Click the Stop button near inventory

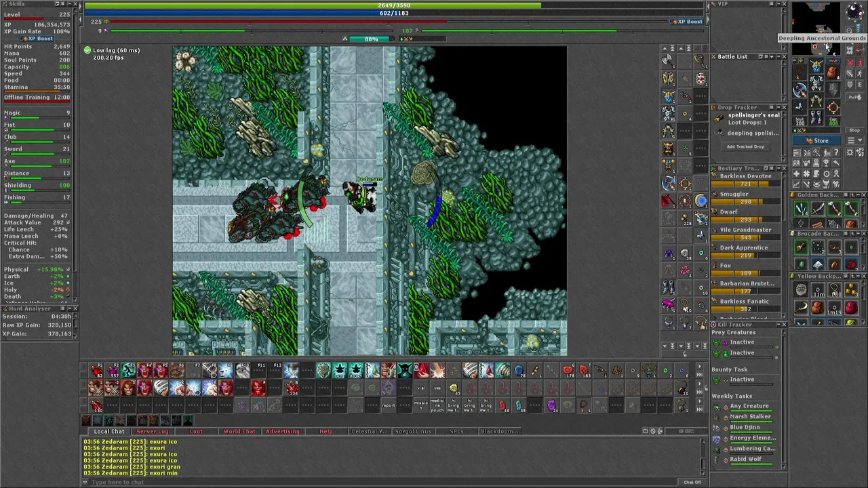(x=854, y=130)
